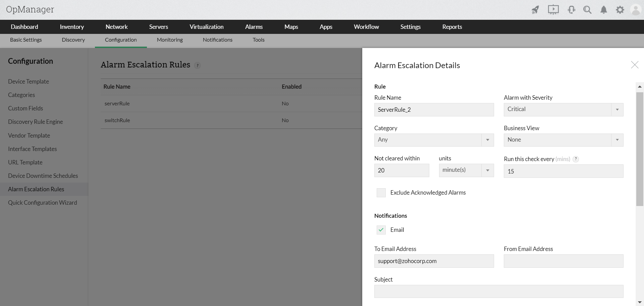Click help icon beside Alarm Escalation Rules

[x=198, y=65]
